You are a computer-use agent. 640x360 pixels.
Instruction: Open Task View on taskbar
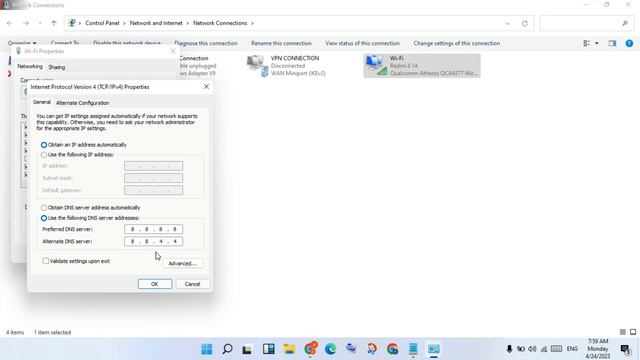pos(247,349)
